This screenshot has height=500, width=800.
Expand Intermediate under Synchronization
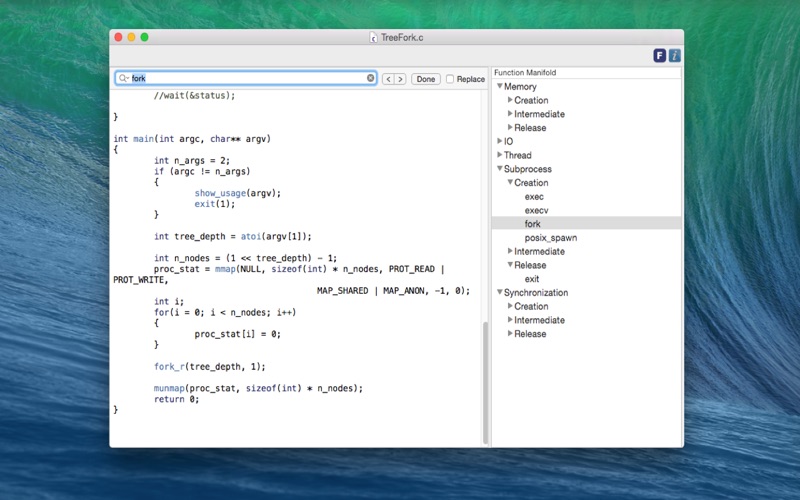coord(510,320)
